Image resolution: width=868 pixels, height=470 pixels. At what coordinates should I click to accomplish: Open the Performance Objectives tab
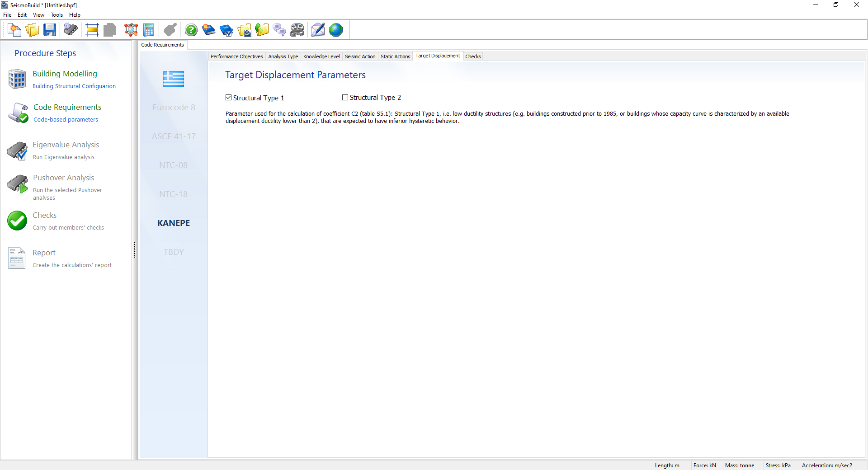(236, 56)
